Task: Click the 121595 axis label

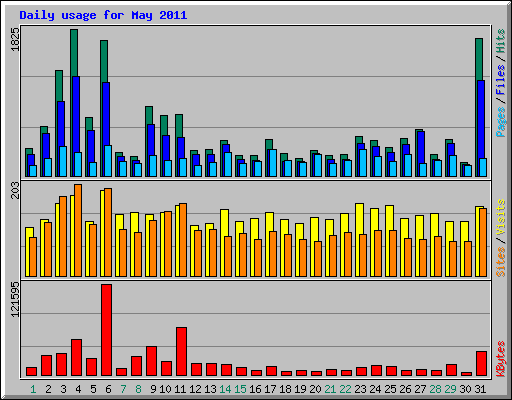Action: (x=15, y=299)
